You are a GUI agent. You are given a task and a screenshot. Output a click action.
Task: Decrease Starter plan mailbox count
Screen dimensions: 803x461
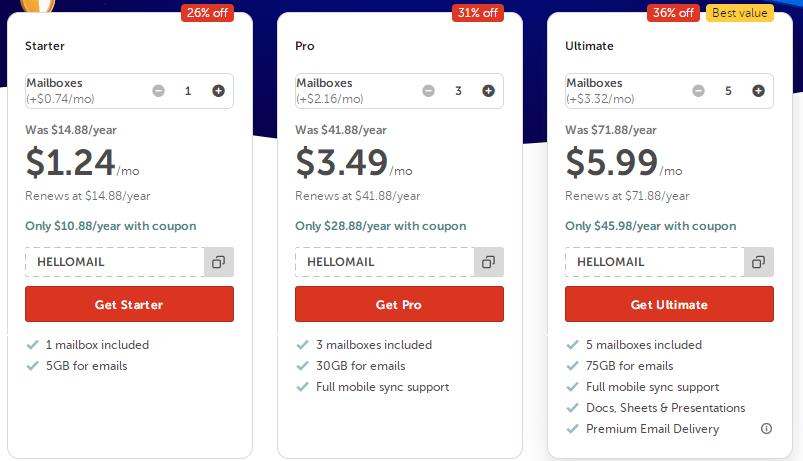click(158, 91)
